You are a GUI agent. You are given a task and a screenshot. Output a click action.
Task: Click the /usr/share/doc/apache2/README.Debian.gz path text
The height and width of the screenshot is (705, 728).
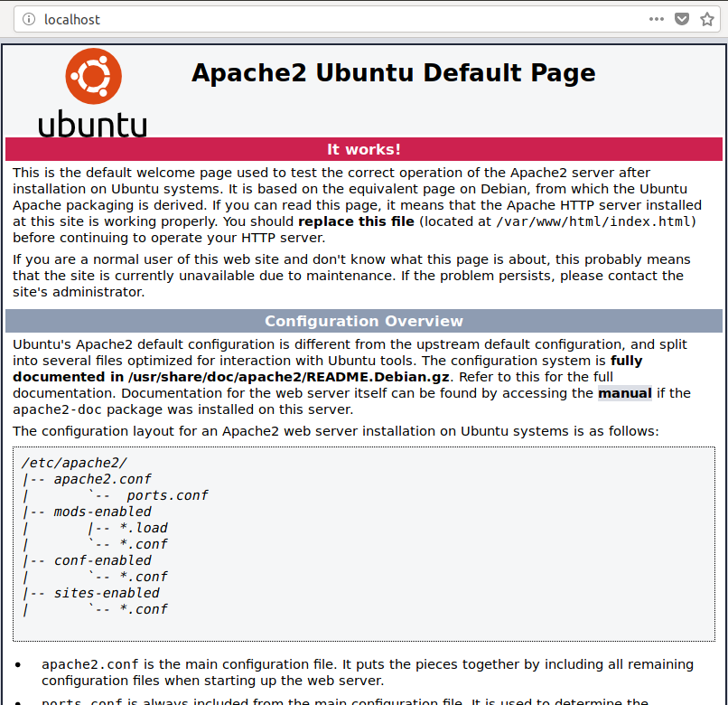point(288,377)
